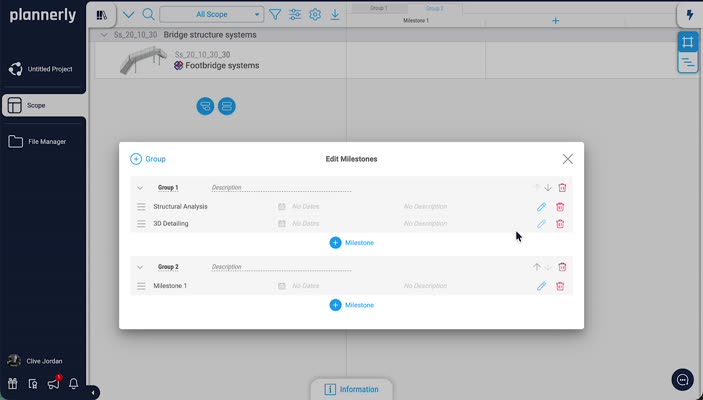Edit the Milestone 1 entry
The width and height of the screenshot is (703, 400).
541,286
